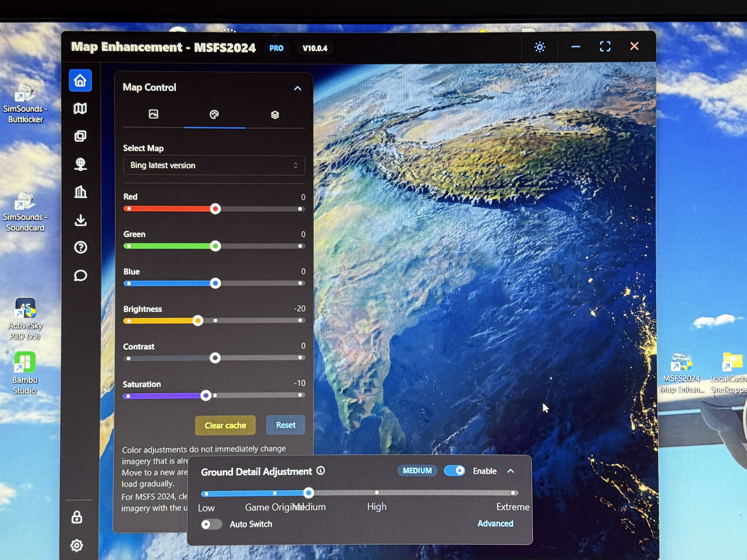Click the lock icon in the sidebar
The width and height of the screenshot is (747, 560).
tap(76, 517)
